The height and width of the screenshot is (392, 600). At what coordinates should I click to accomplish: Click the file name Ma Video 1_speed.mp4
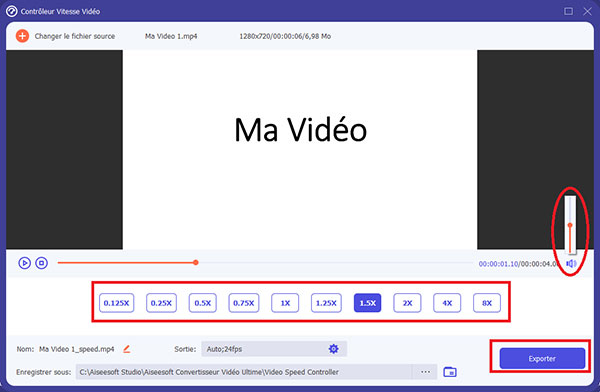pos(77,349)
